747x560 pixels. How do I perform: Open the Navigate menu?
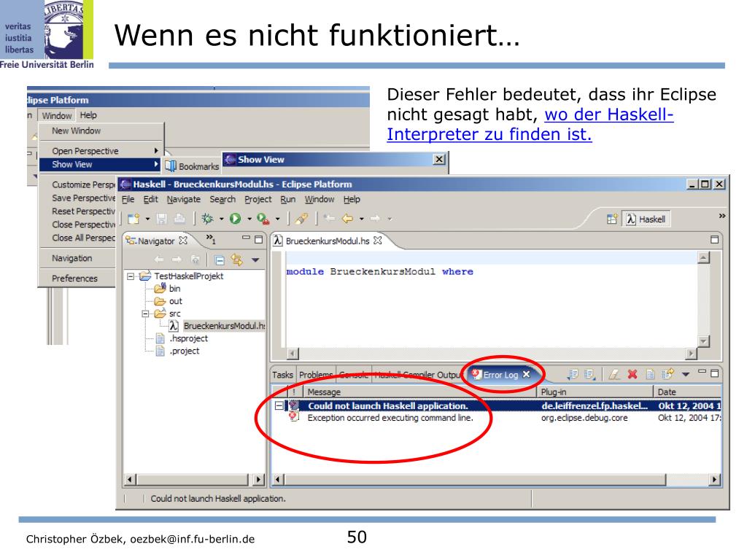tap(183, 200)
